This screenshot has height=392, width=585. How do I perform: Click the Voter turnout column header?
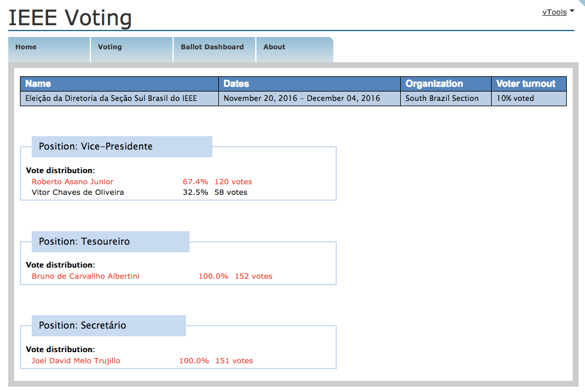pos(526,84)
